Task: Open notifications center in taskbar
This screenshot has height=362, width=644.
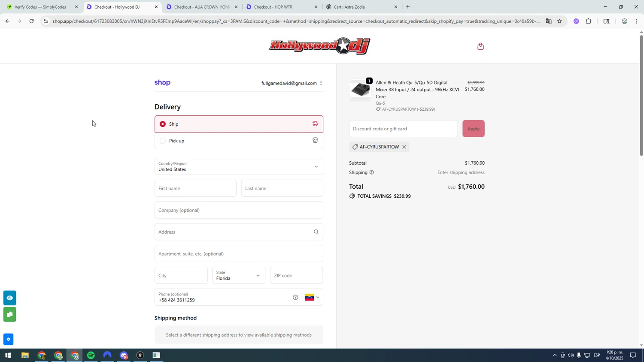Action: click(633, 356)
